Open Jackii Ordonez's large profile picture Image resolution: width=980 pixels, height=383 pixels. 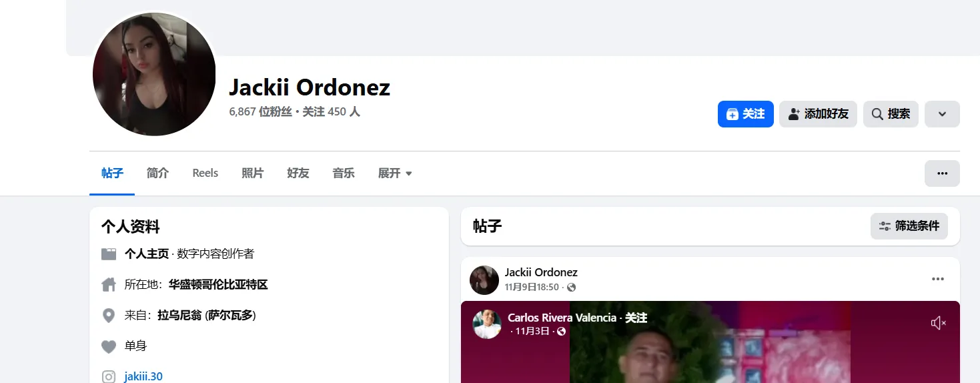(x=154, y=74)
